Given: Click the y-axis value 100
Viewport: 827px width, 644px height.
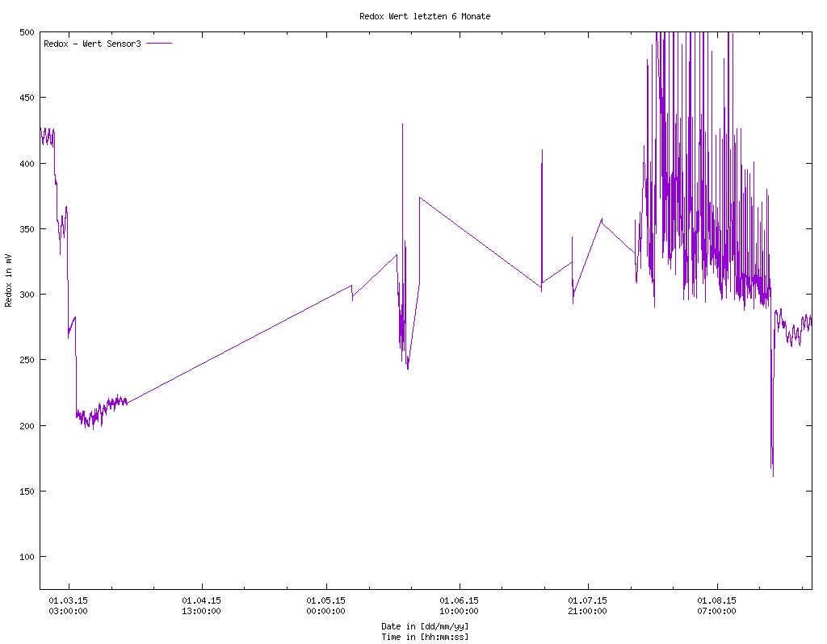Looking at the screenshot, I should pos(27,557).
